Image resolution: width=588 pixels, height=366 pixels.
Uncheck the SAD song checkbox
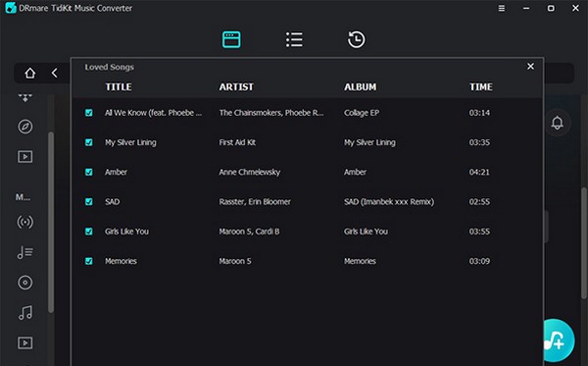click(89, 201)
